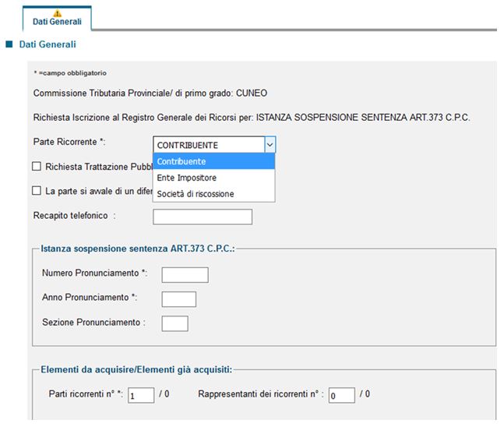Click into Sezione Pronunciamento field
Screen dimensions: 504x434
coord(174,323)
